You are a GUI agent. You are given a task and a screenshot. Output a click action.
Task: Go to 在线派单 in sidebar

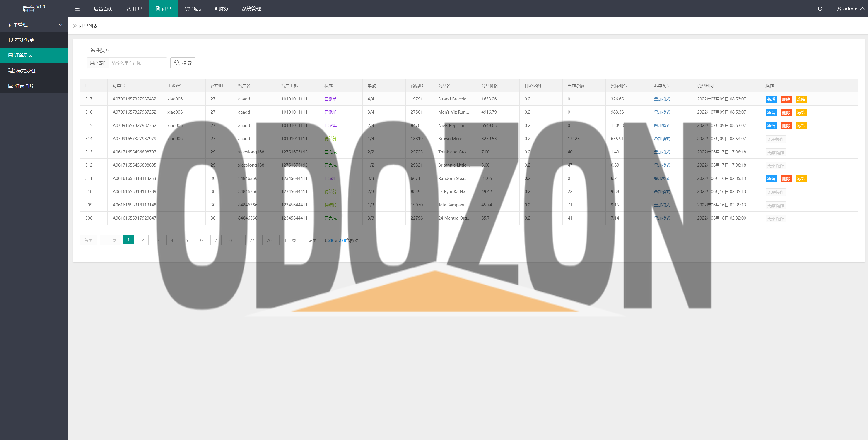[x=34, y=40]
